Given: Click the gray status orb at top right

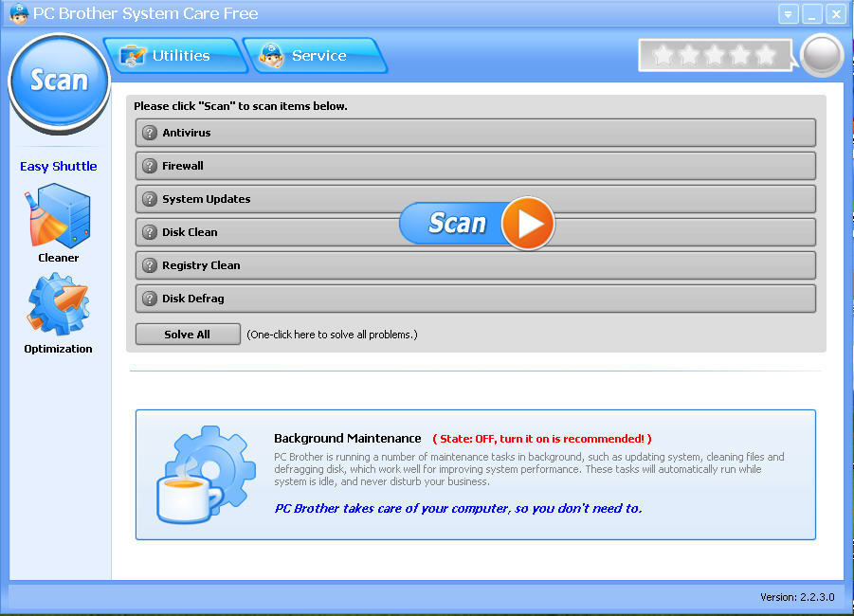Looking at the screenshot, I should click(x=822, y=56).
